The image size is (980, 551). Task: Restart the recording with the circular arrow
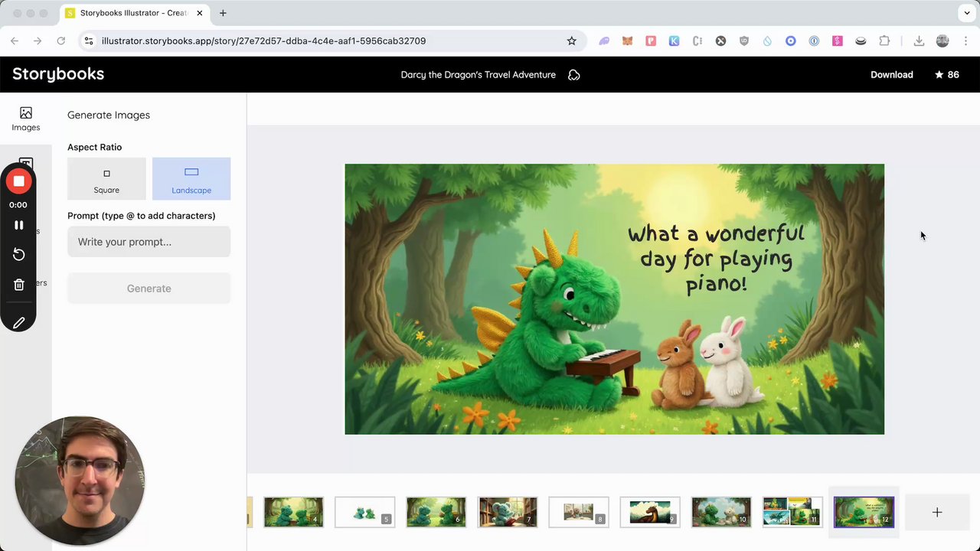coord(18,255)
